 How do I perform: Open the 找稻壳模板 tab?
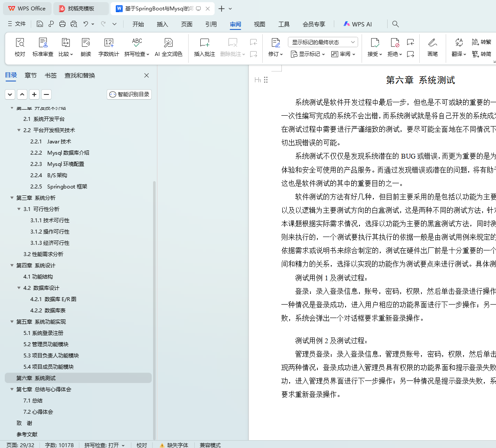(81, 9)
